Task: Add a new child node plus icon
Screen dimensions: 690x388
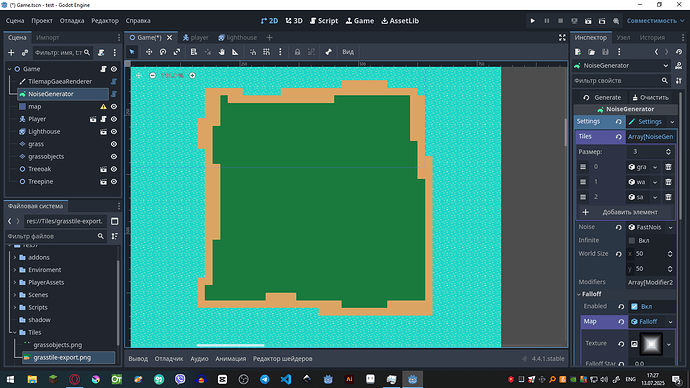Action: 11,53
